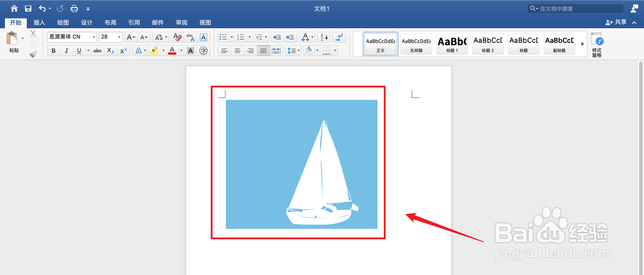
Task: Open quick access toolbar customize arrow
Action: click(x=88, y=9)
